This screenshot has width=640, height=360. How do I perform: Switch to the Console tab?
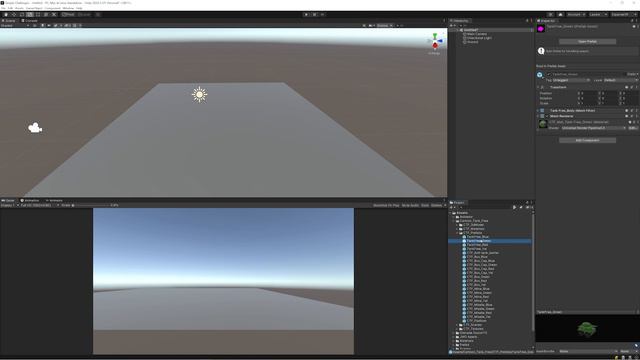pos(29,20)
